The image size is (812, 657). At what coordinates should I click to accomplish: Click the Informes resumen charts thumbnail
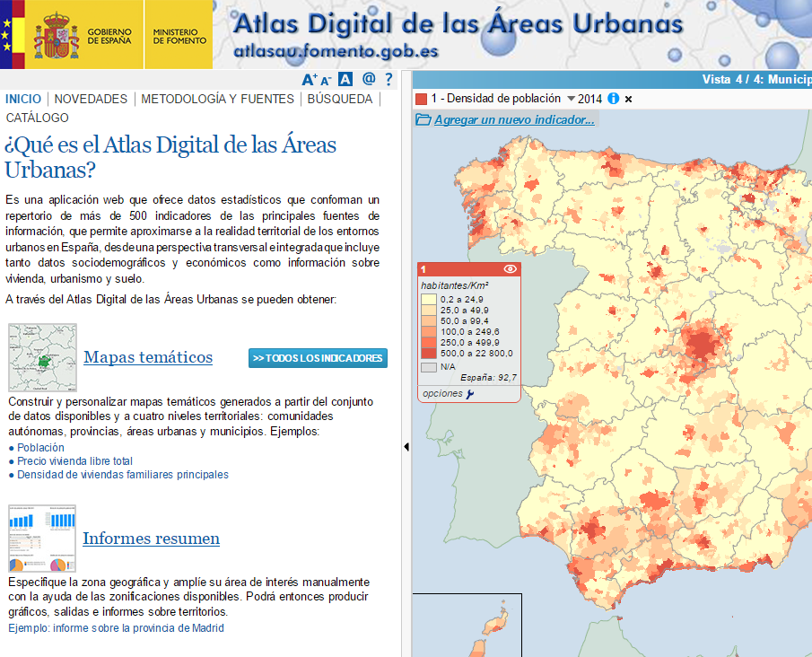click(x=42, y=539)
